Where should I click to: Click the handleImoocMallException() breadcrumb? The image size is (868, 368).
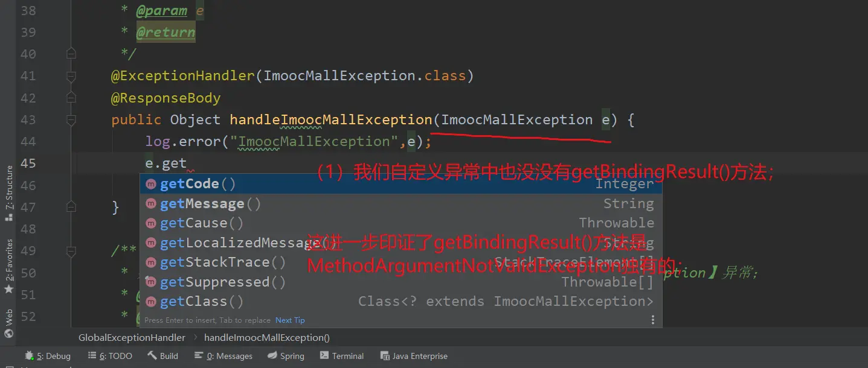(267, 338)
